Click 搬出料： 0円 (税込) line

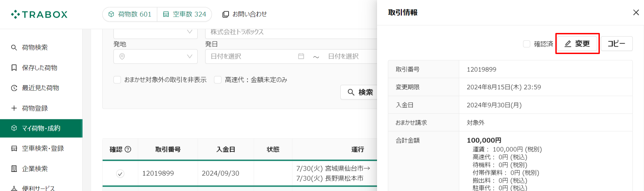(x=500, y=180)
